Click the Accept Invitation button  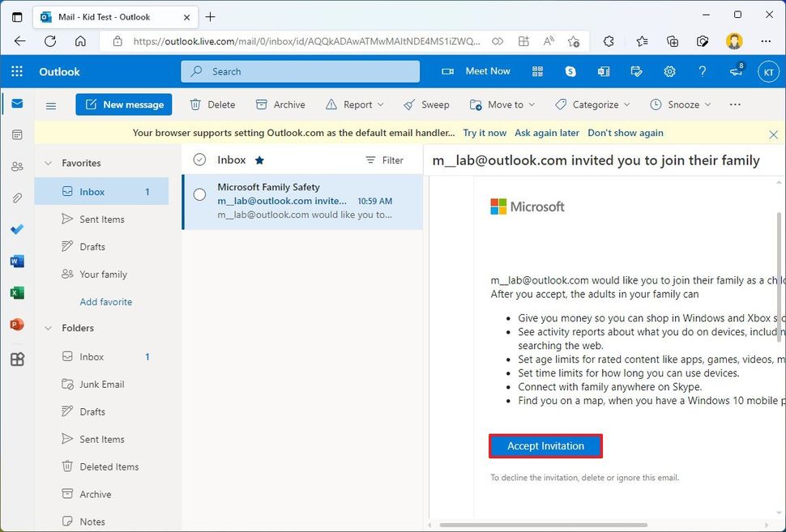(545, 446)
